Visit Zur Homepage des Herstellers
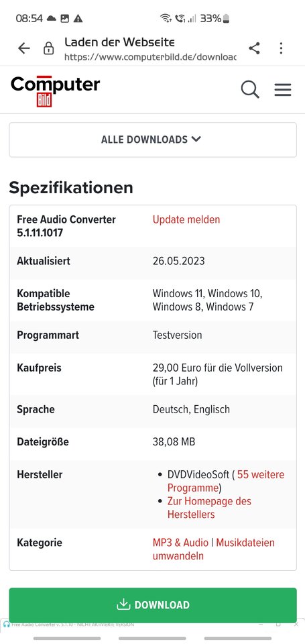 point(209,508)
